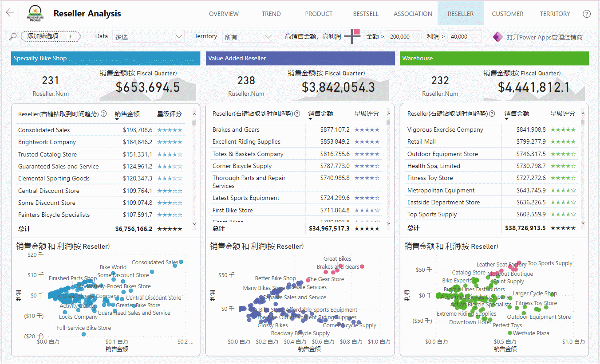Switch to the TREND tab
This screenshot has width=600, height=364.
[271, 14]
